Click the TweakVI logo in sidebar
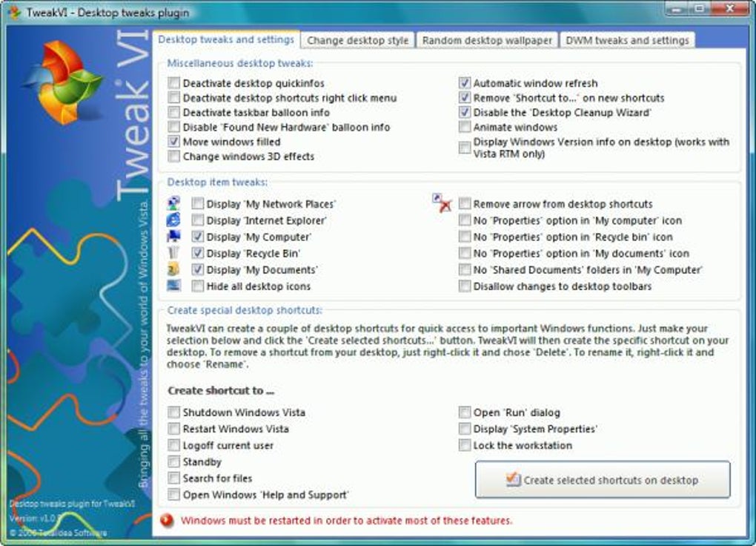The image size is (756, 546). [x=63, y=82]
